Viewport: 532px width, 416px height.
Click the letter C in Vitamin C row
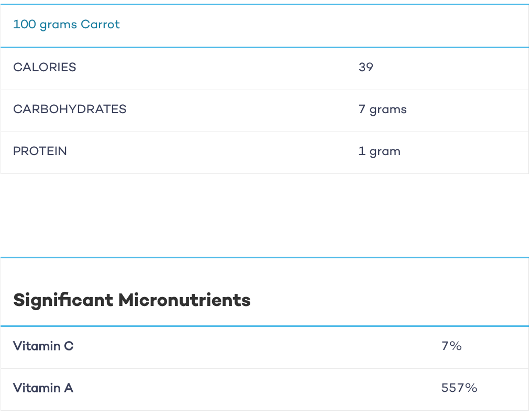point(69,346)
